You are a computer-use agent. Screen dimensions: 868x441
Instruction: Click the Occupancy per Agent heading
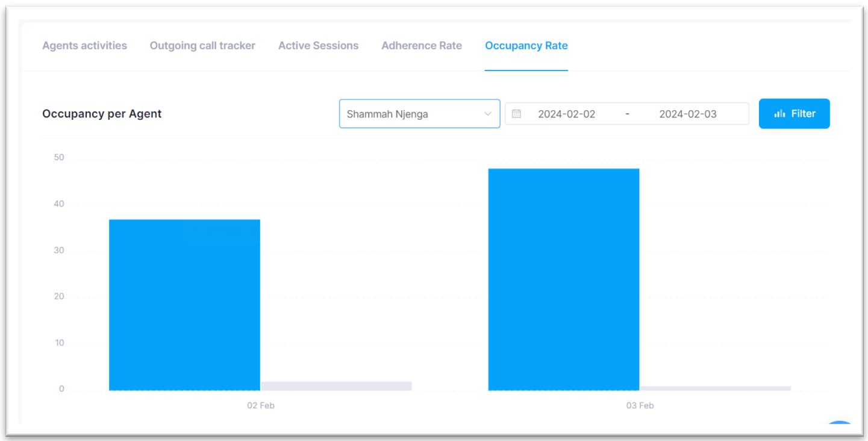coord(102,114)
